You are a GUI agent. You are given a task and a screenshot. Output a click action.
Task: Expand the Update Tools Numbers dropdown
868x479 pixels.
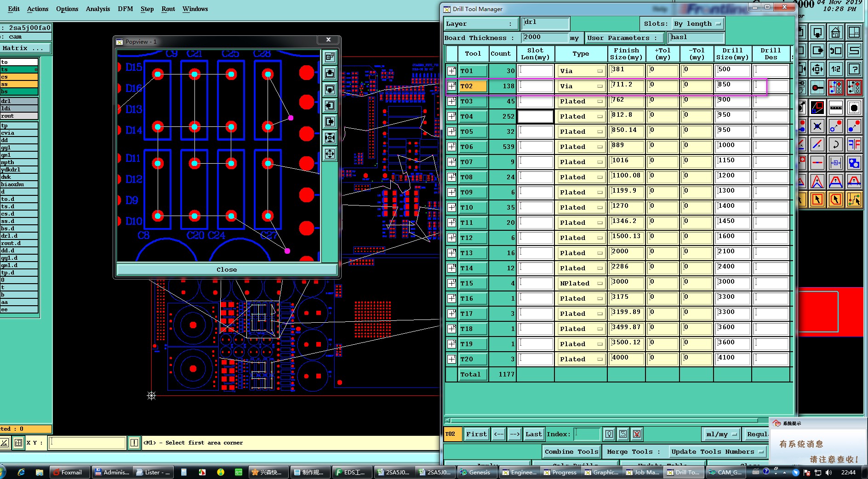pos(717,451)
